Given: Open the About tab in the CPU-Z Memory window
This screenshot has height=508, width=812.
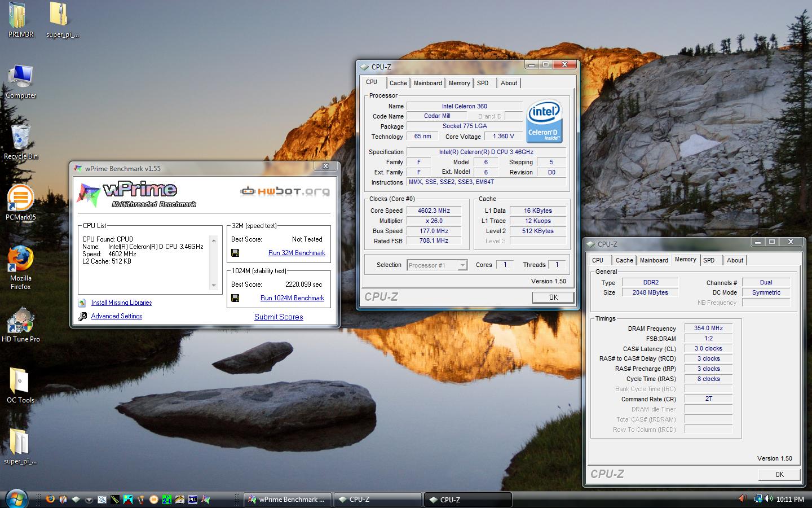Looking at the screenshot, I should [x=735, y=260].
